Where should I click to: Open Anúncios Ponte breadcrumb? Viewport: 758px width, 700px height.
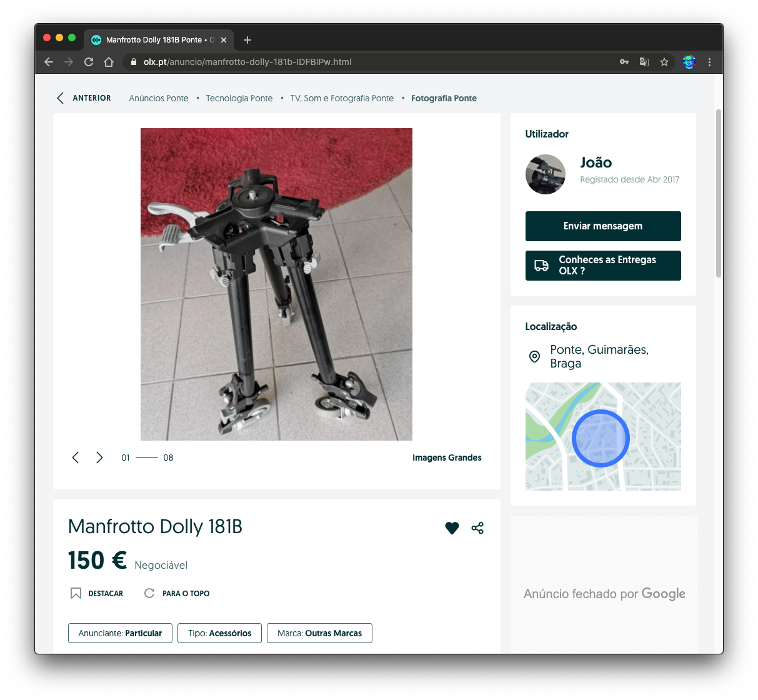tap(159, 98)
